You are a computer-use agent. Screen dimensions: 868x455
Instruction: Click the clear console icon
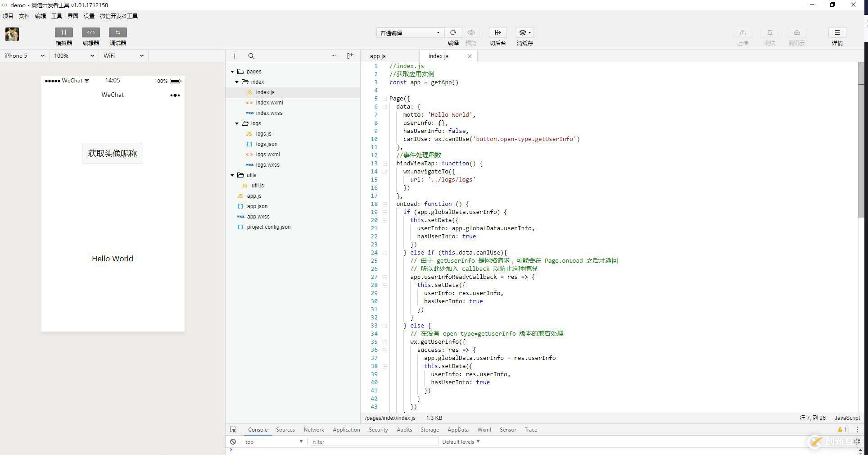click(233, 442)
